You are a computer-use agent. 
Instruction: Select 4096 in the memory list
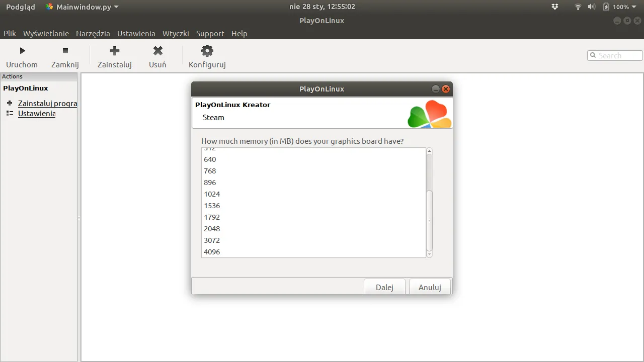(x=313, y=252)
